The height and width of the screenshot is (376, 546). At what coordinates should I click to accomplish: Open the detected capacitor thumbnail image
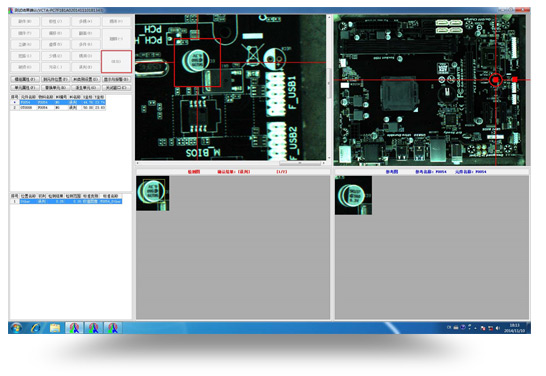(153, 193)
